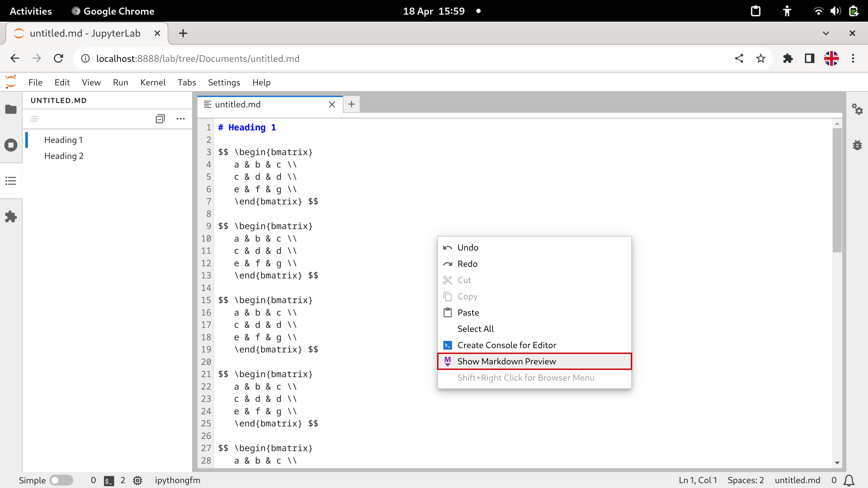The width and height of the screenshot is (868, 488).
Task: Click Heading 2 in table of contents
Action: [x=64, y=156]
